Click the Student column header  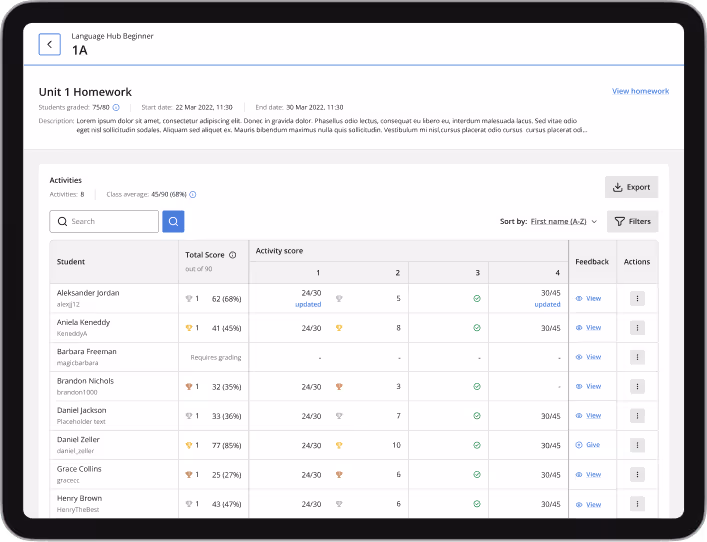coord(71,262)
